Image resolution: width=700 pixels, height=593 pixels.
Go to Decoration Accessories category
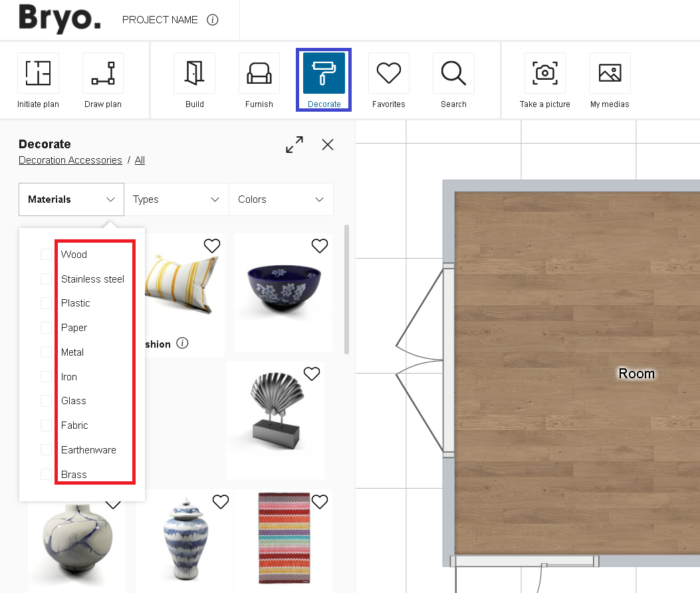pyautogui.click(x=70, y=160)
